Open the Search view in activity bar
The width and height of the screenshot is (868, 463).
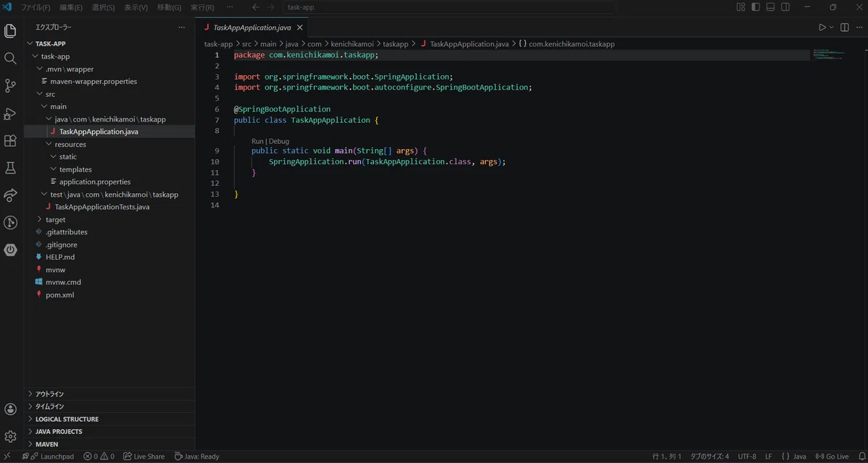point(10,59)
